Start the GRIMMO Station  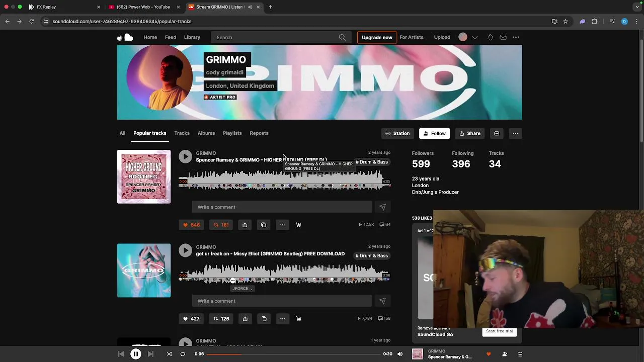pyautogui.click(x=397, y=133)
